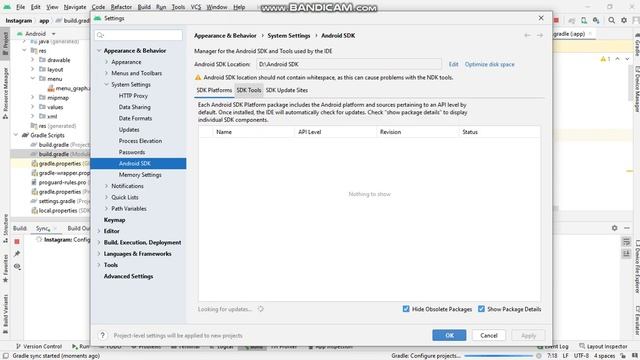The height and width of the screenshot is (360, 640).
Task: Click the Android SDK Location field
Action: (x=349, y=64)
